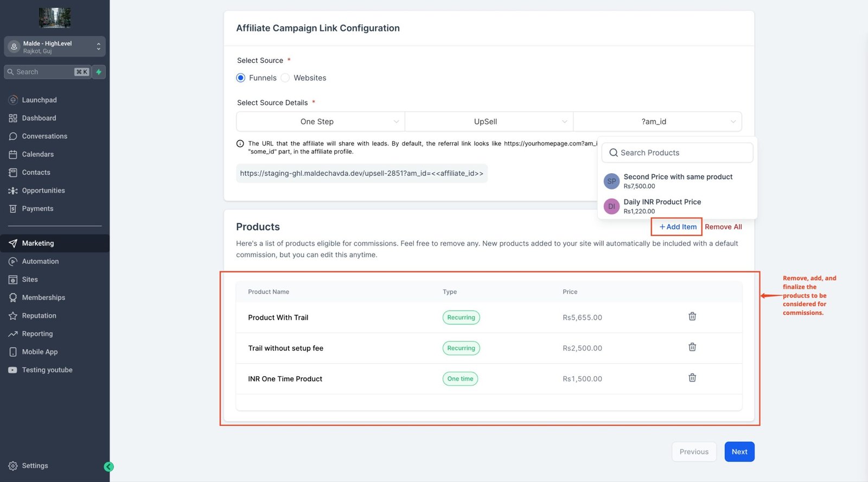This screenshot has height=482, width=868.
Task: Expand the One Step funnel dropdown
Action: click(321, 122)
